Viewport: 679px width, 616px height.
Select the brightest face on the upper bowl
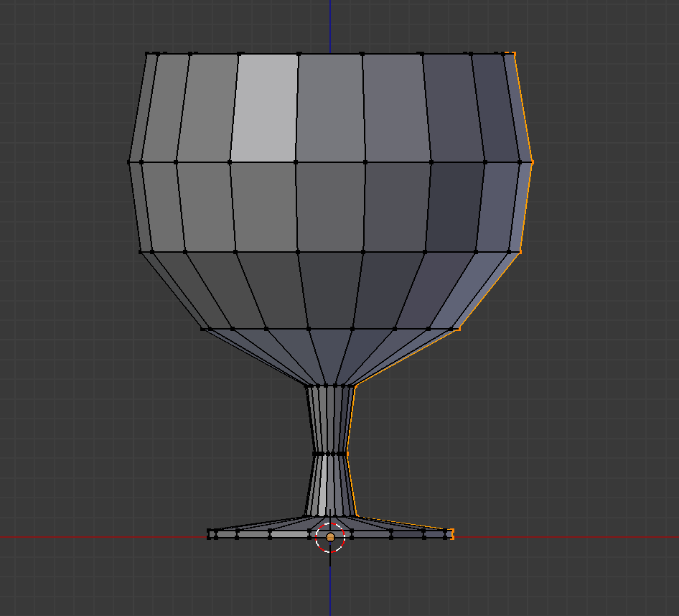pyautogui.click(x=265, y=108)
